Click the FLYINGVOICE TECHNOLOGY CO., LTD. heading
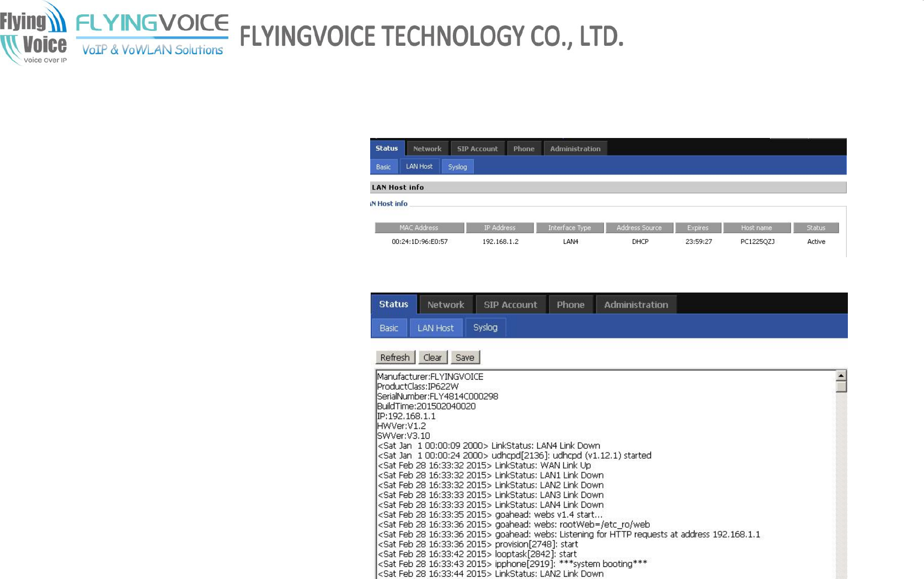The height and width of the screenshot is (579, 924). [x=431, y=36]
